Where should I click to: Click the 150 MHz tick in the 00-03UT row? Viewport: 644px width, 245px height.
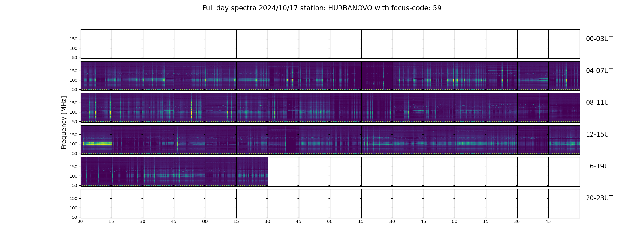click(74, 39)
